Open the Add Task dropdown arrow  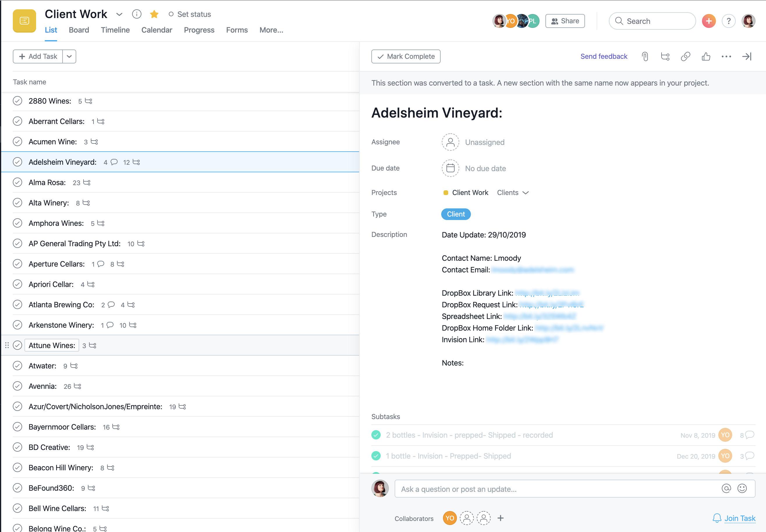69,56
